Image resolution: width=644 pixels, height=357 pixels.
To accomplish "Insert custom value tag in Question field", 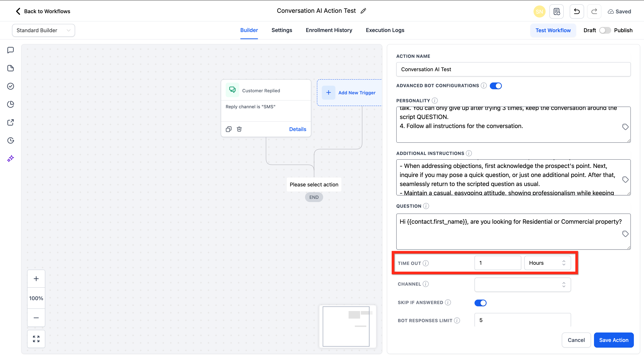I will (625, 234).
